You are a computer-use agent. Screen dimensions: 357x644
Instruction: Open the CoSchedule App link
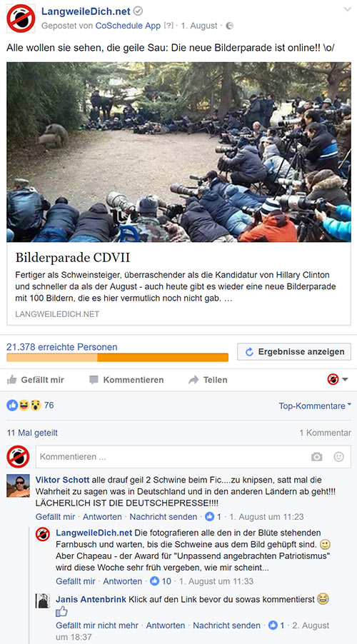click(128, 26)
